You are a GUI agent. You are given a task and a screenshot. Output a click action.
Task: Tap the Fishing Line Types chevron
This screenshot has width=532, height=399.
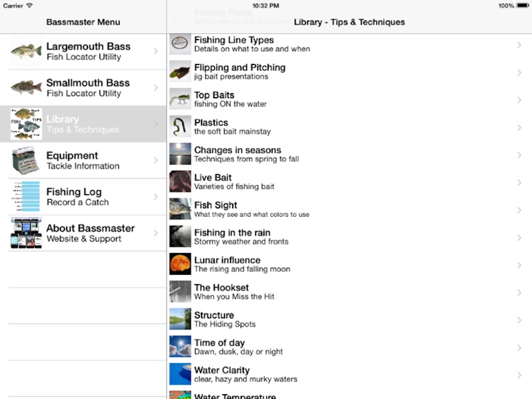pos(519,45)
